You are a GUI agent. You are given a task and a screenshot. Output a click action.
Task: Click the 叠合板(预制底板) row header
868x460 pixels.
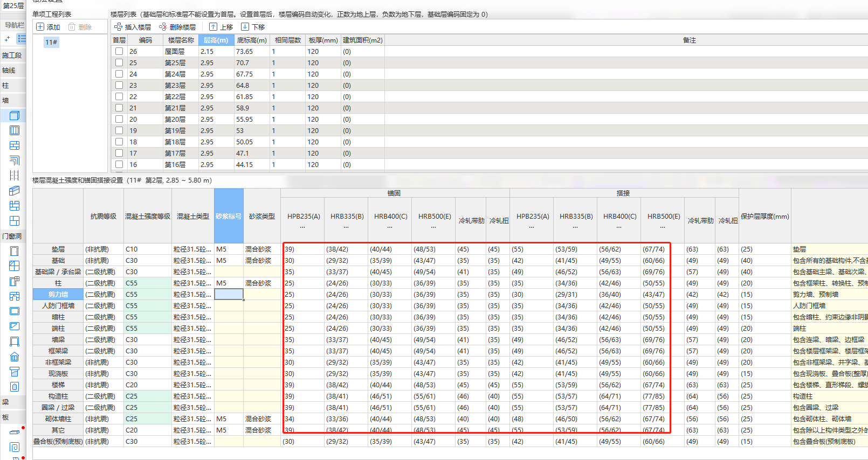coord(58,441)
